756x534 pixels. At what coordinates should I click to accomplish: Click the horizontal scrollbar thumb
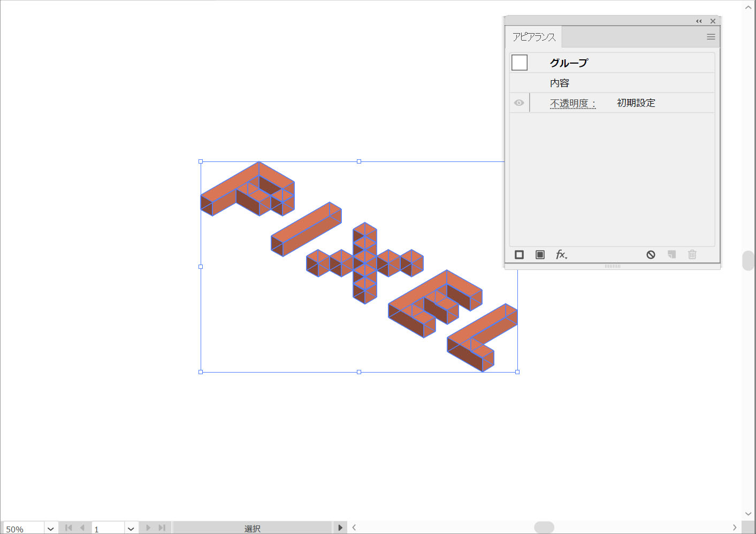(x=544, y=528)
